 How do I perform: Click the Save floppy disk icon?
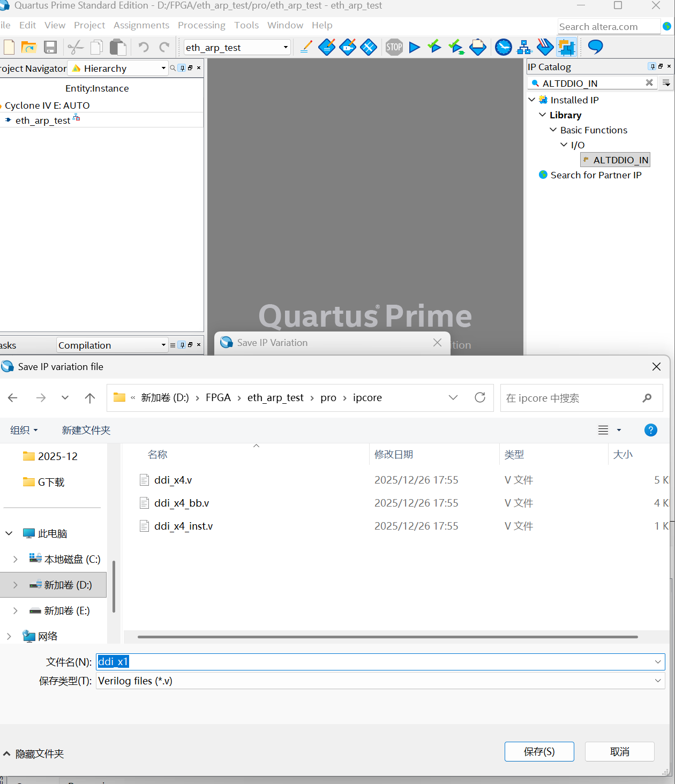tap(50, 47)
